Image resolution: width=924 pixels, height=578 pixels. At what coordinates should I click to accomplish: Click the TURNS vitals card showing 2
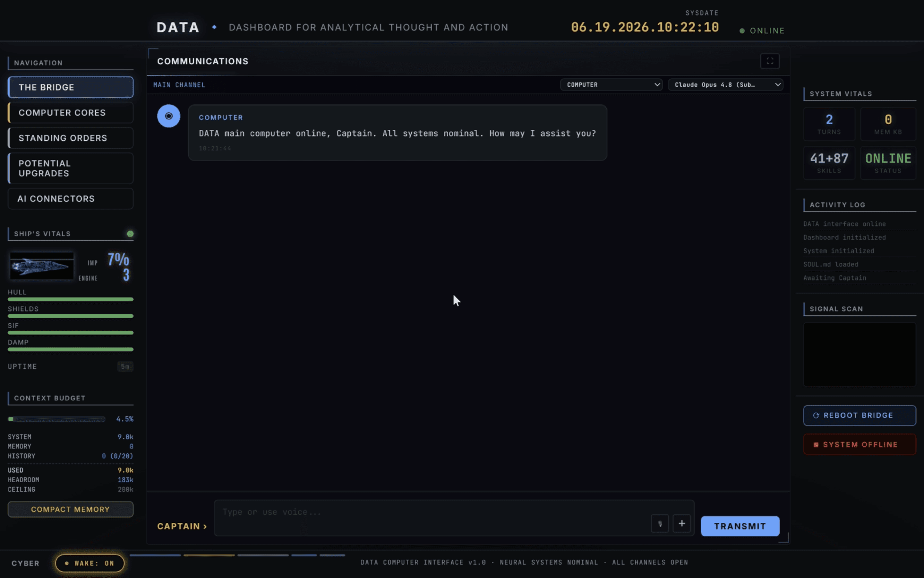829,124
